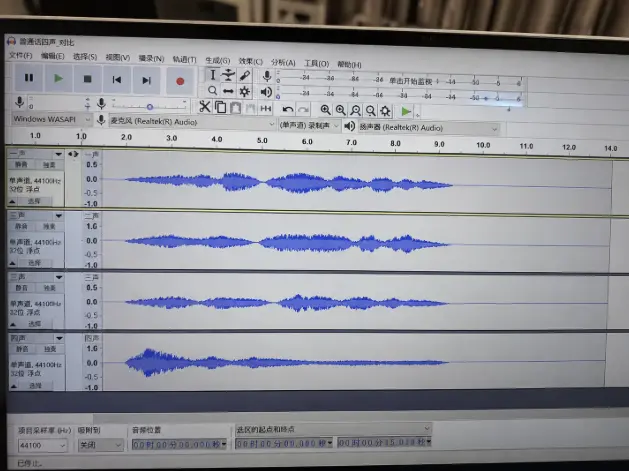Solo the 一声 track

point(49,165)
